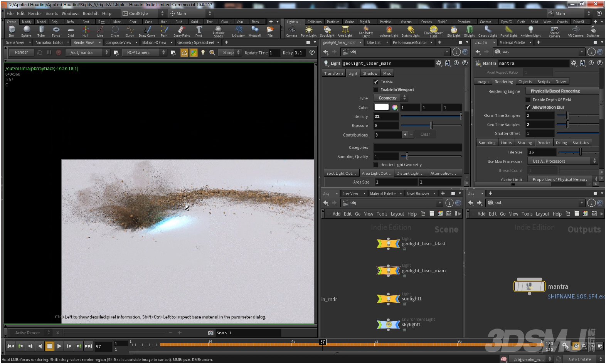This screenshot has height=364, width=606.
Task: Add a Camera from the shelf
Action: [x=291, y=31]
